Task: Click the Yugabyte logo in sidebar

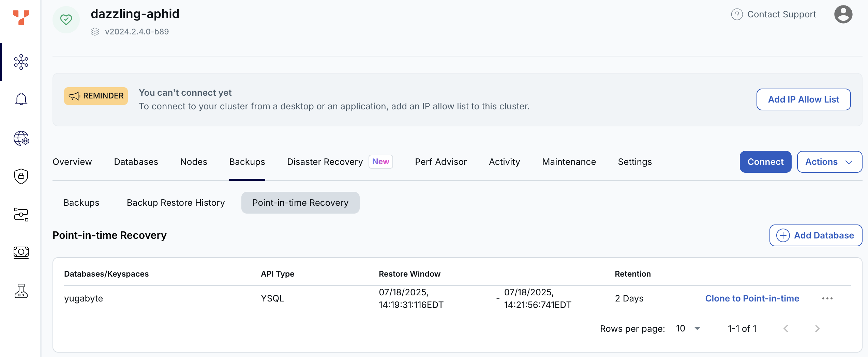Action: (21, 17)
